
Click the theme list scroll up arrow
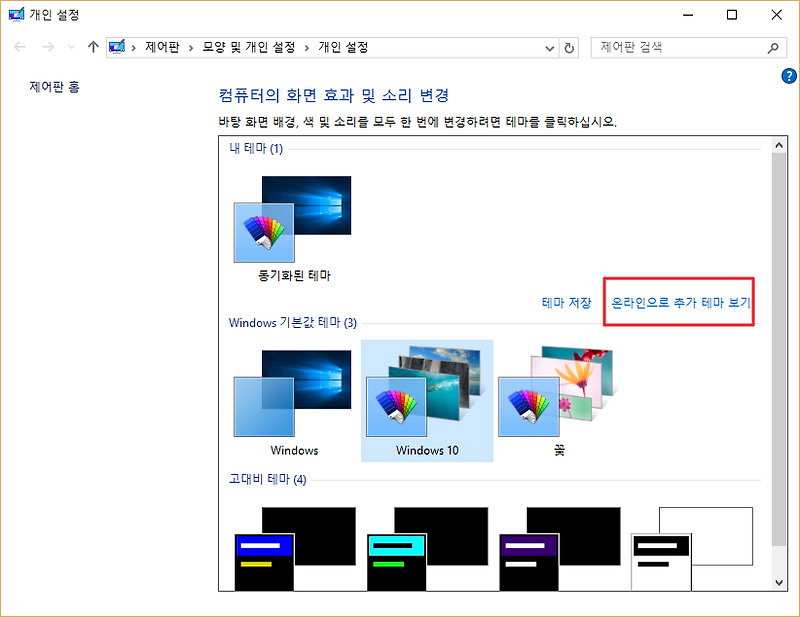point(779,145)
